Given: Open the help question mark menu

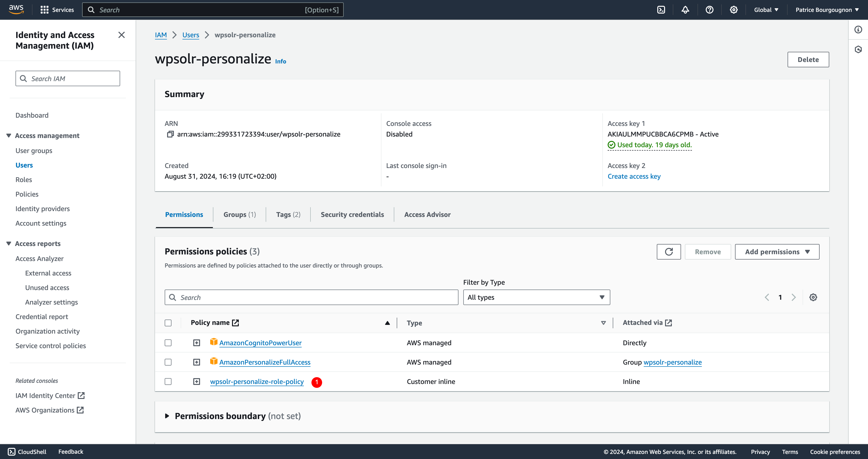Looking at the screenshot, I should tap(709, 10).
